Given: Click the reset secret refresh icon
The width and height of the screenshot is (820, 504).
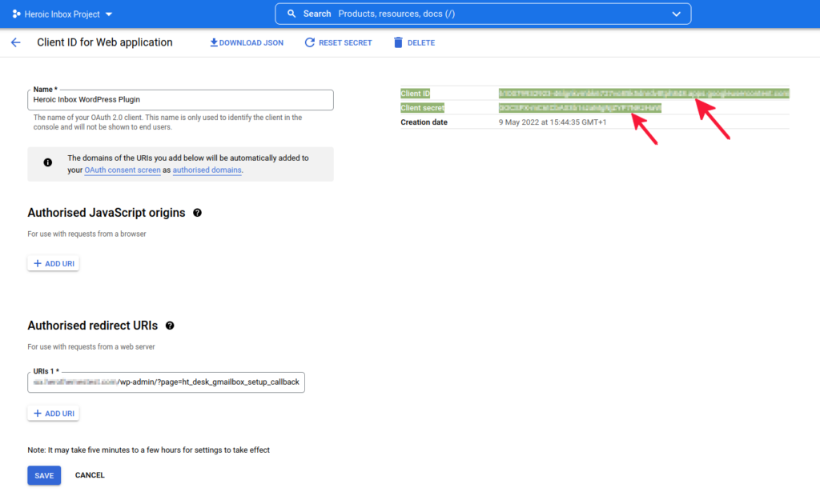Looking at the screenshot, I should click(310, 42).
